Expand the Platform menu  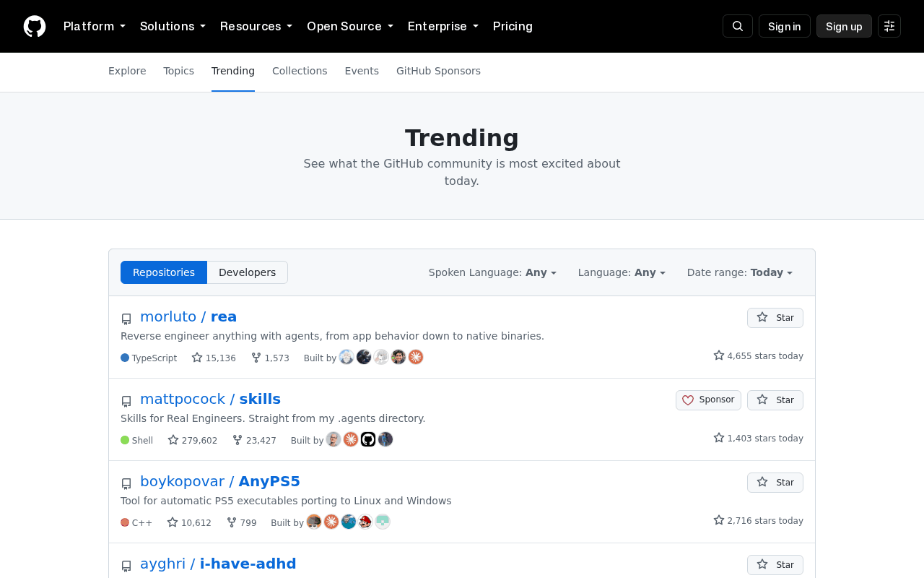click(x=95, y=26)
